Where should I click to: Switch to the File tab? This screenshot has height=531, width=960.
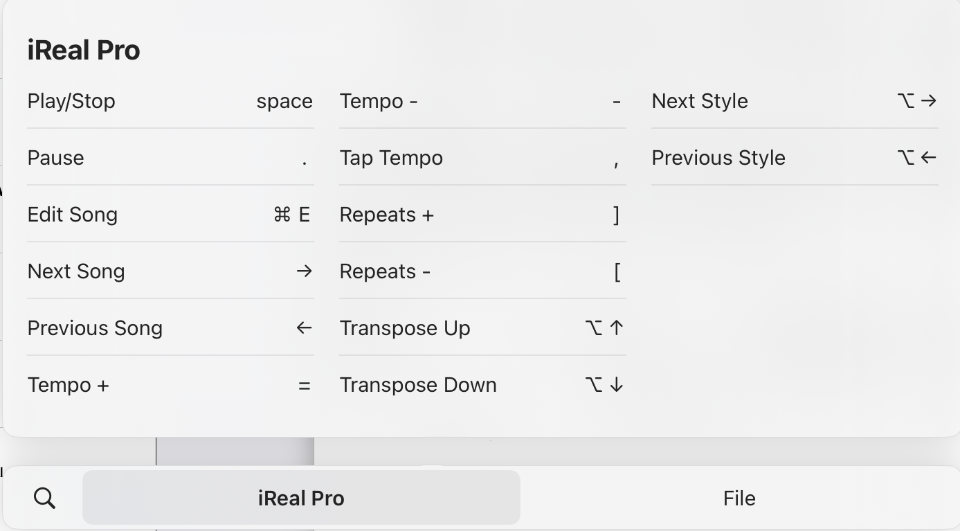pyautogui.click(x=739, y=498)
